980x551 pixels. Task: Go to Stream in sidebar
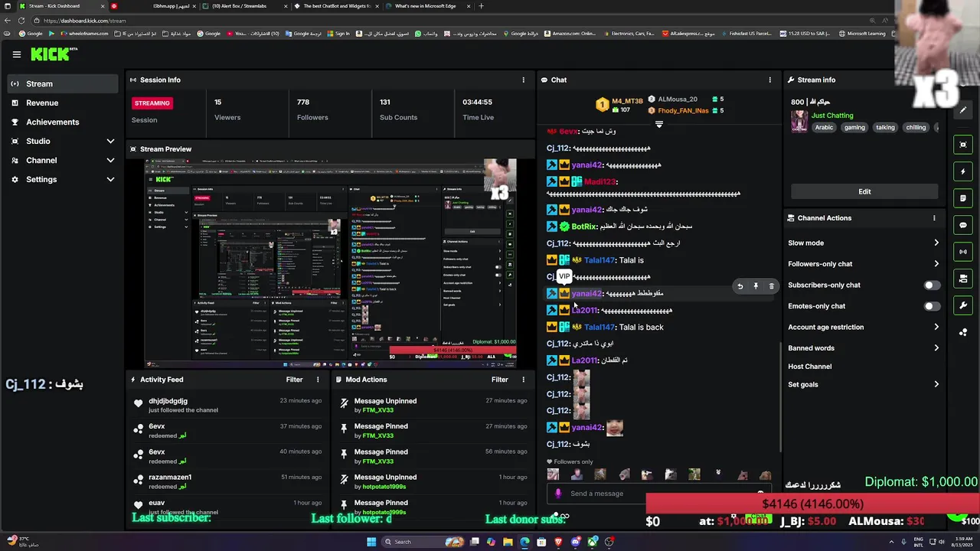coord(63,83)
